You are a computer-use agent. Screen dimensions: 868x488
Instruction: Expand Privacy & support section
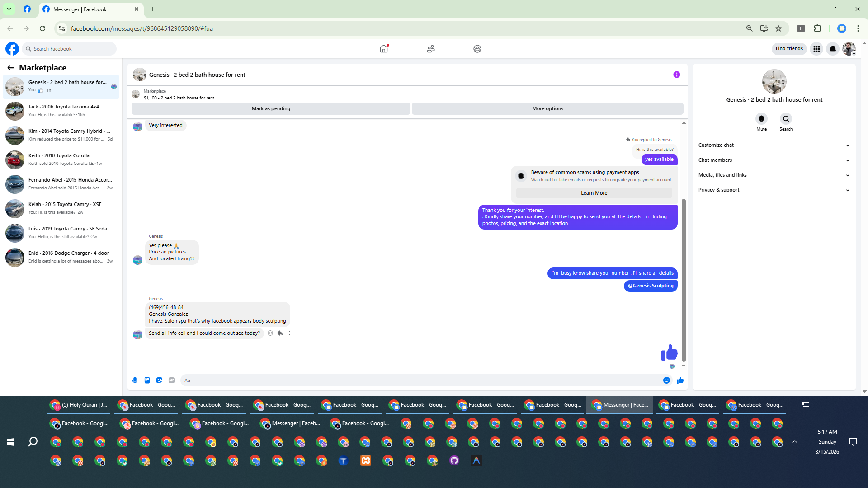pyautogui.click(x=774, y=190)
